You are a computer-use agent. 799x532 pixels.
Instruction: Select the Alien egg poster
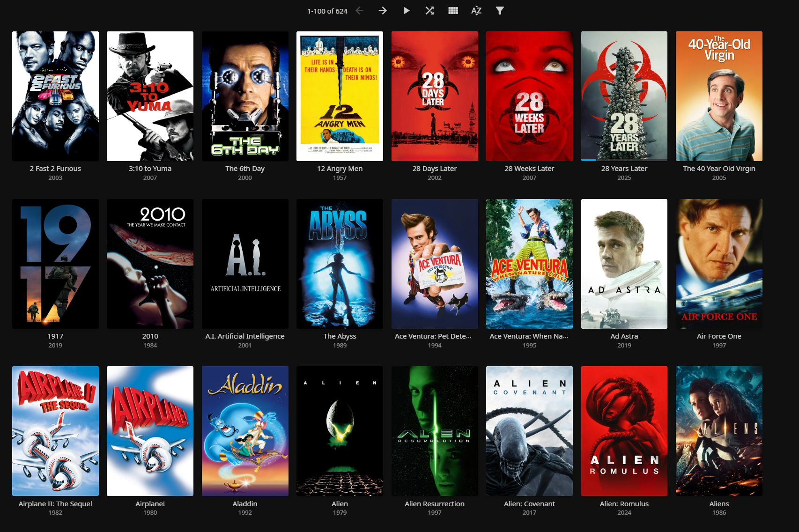(x=340, y=431)
